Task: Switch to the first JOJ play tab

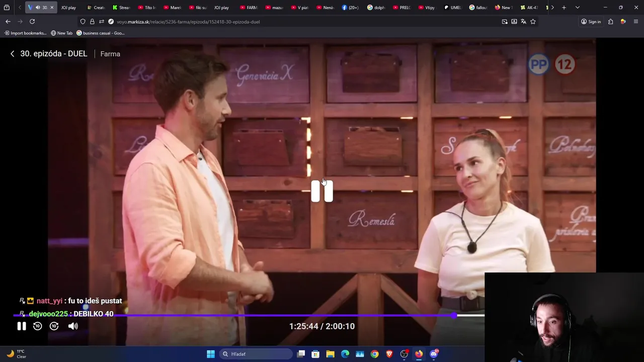Action: coord(68,8)
